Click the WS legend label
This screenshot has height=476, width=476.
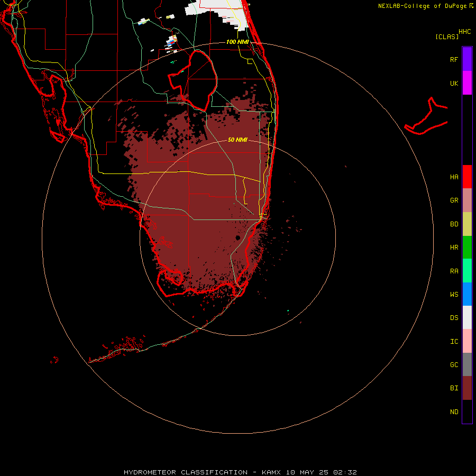click(454, 294)
